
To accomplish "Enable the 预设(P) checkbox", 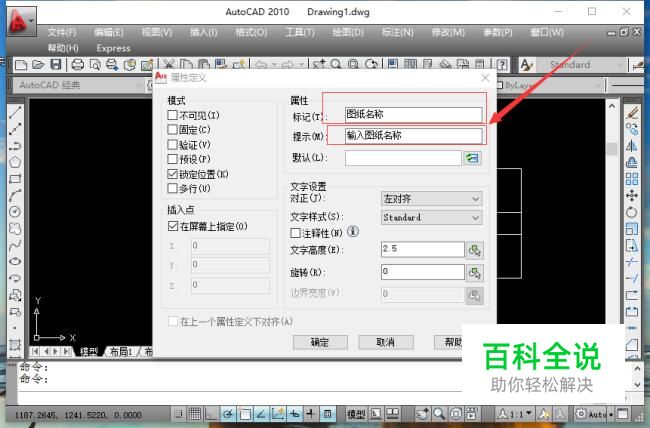I will 172,159.
